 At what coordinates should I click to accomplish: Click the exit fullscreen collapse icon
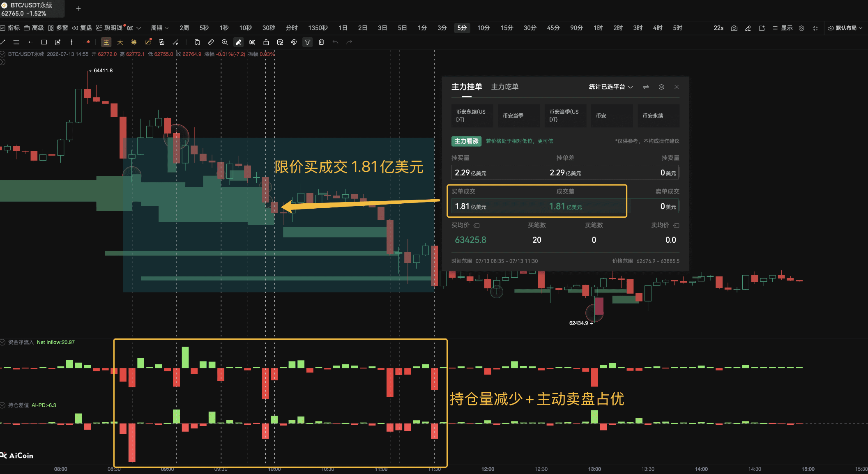815,28
